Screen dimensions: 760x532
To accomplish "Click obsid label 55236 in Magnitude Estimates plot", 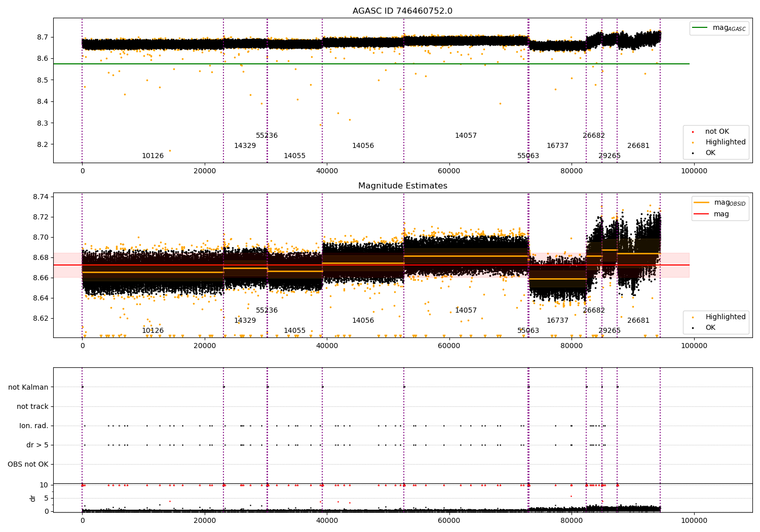I will coord(267,311).
